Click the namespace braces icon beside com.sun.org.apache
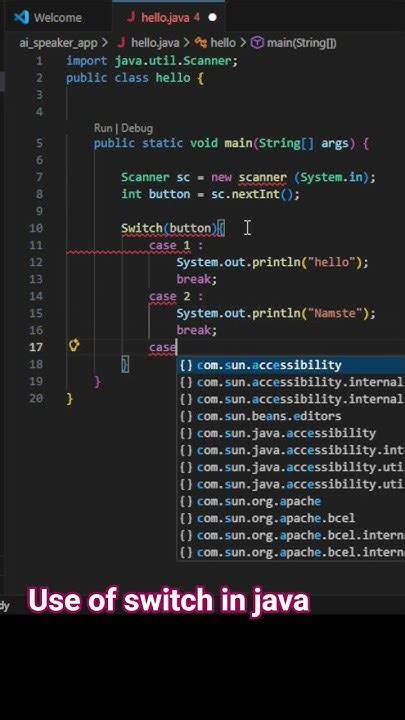Screen dimensions: 405x720 [x=186, y=501]
